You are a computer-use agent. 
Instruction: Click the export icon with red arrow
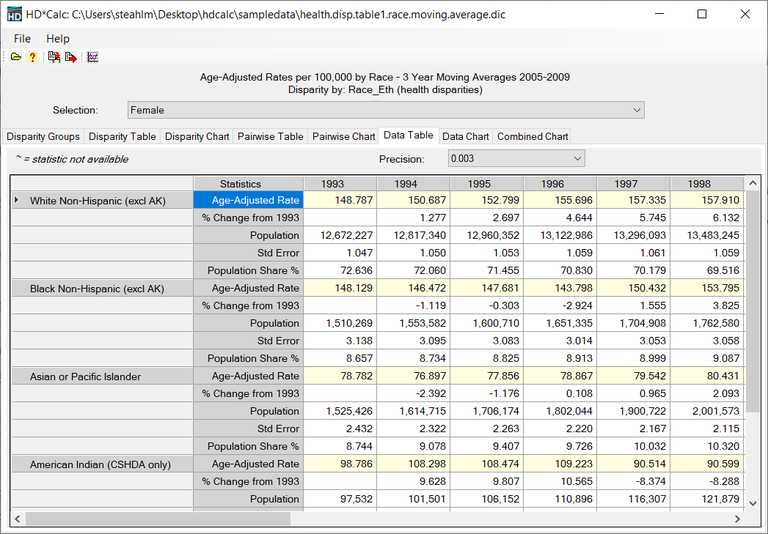click(x=71, y=57)
